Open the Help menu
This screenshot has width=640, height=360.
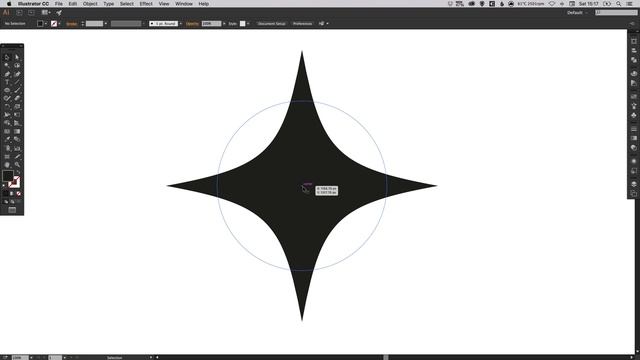pyautogui.click(x=204, y=4)
